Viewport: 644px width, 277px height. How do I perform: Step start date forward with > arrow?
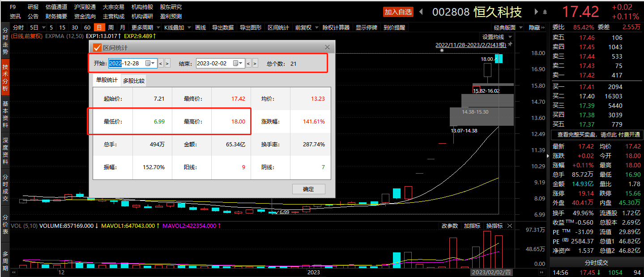point(167,64)
